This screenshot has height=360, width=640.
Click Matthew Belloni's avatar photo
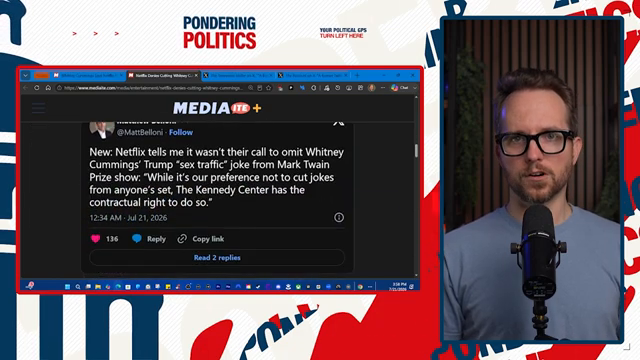pyautogui.click(x=102, y=130)
